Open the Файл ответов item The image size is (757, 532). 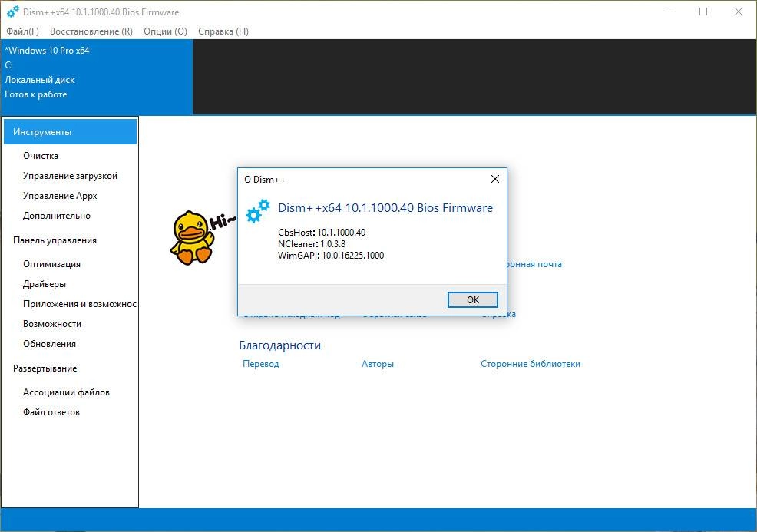click(x=51, y=412)
